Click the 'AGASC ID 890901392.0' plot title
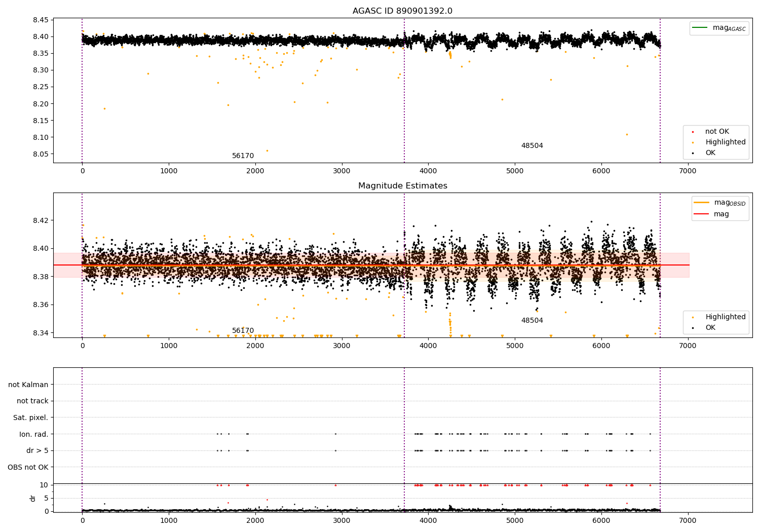The width and height of the screenshot is (760, 532). coord(402,11)
